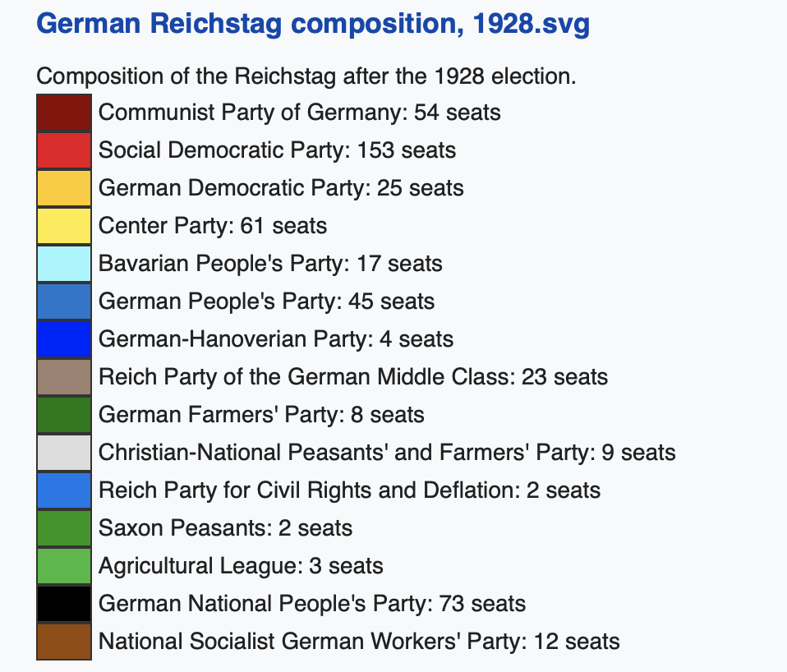This screenshot has width=787, height=672.
Task: Select the light gray Christian-National Peasants' swatch
Action: tap(64, 453)
